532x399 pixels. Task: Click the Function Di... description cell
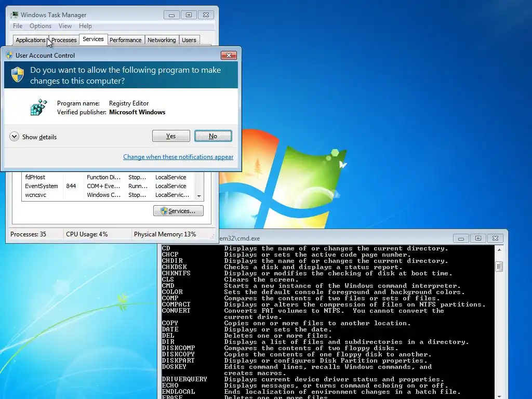(x=103, y=177)
